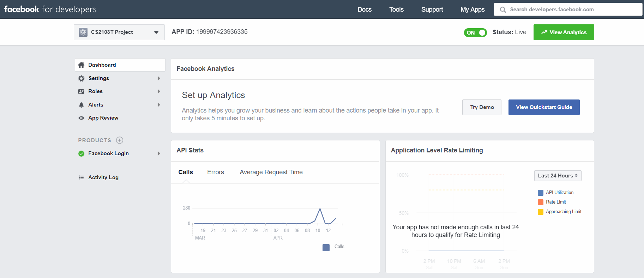Expand the Alerts submenu arrow
The width and height of the screenshot is (644, 278).
(x=159, y=105)
